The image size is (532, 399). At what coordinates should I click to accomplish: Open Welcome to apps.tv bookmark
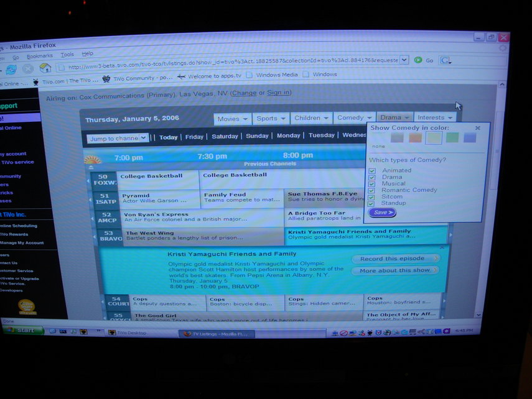coord(209,76)
